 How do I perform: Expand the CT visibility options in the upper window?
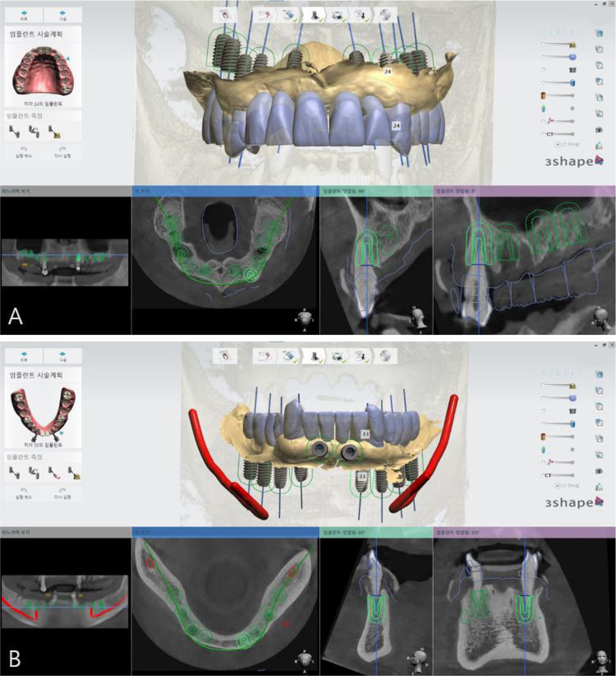pyautogui.click(x=558, y=145)
